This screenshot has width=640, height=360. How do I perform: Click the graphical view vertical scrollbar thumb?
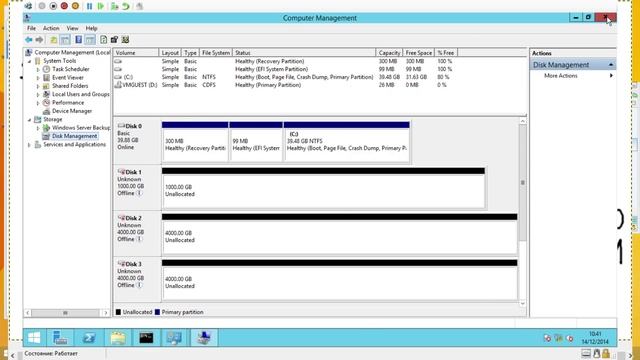[522, 183]
